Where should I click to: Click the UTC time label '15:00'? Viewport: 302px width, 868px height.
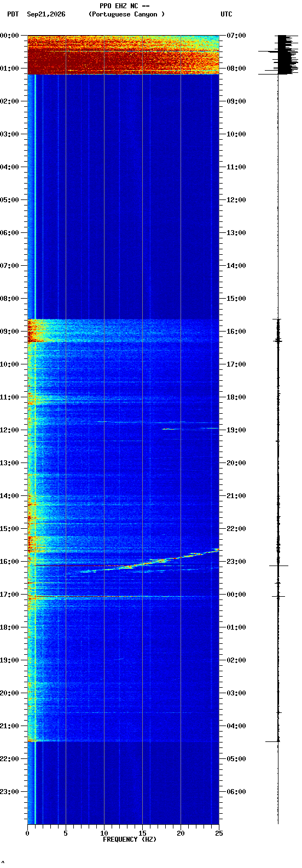[236, 299]
